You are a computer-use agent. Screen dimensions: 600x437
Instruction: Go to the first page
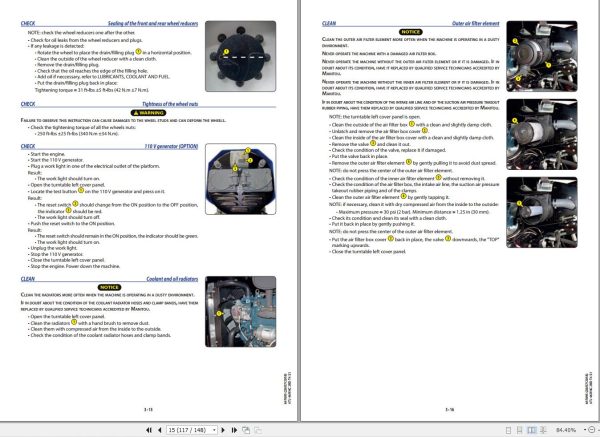[x=148, y=430]
